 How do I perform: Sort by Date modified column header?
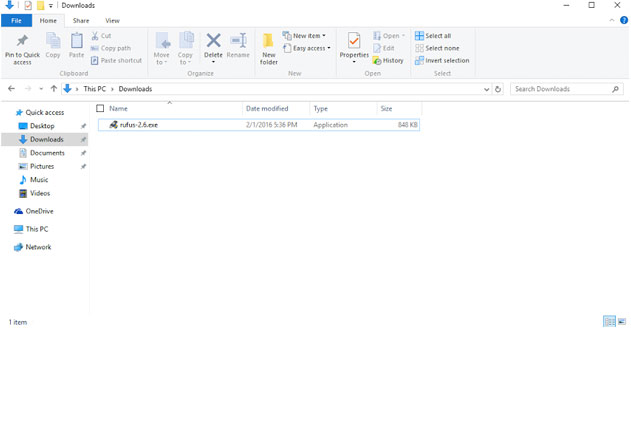pos(267,109)
